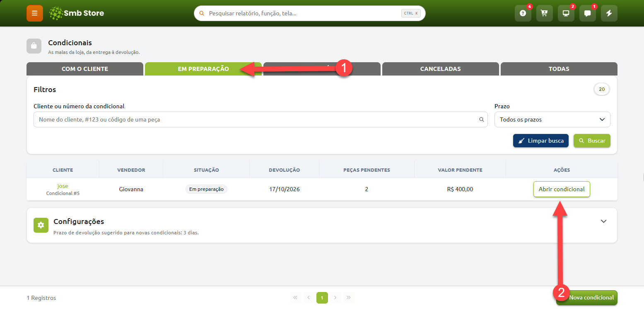This screenshot has height=309, width=644.
Task: Click the 1 Registros count text
Action: click(41, 298)
